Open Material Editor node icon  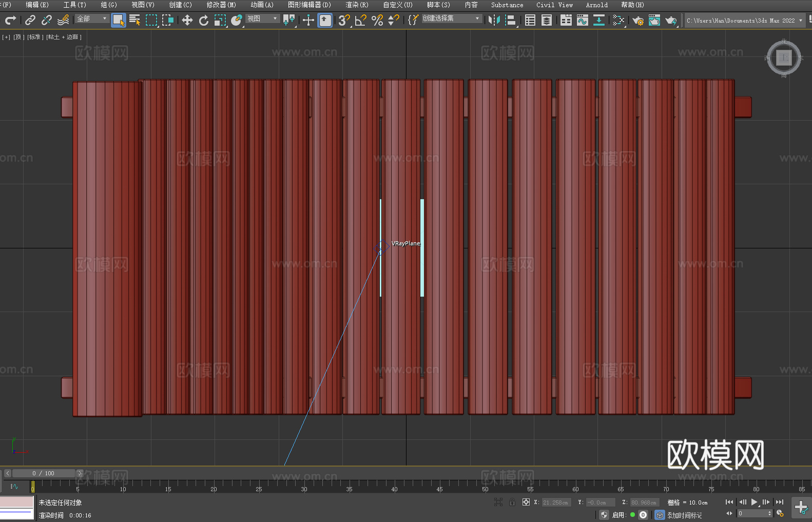coord(618,20)
